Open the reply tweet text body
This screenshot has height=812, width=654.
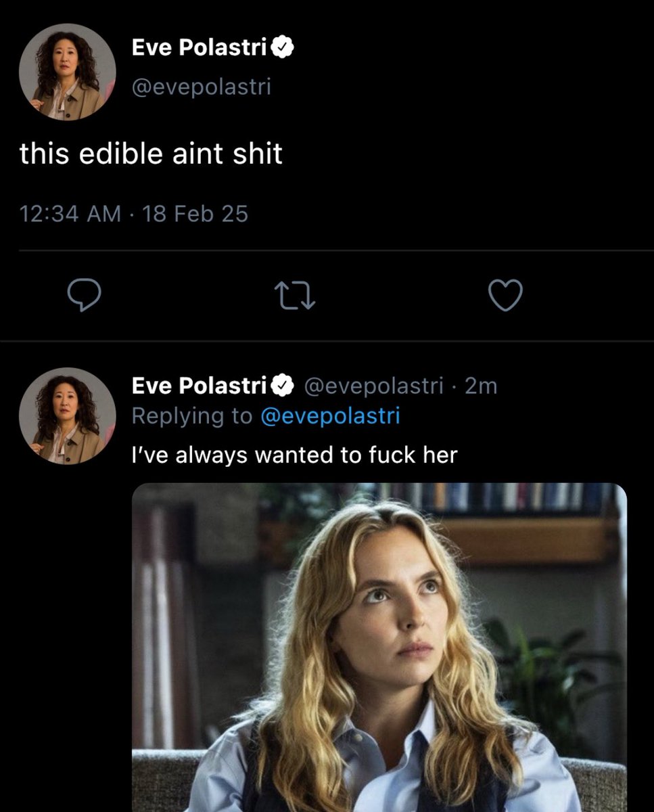click(294, 455)
